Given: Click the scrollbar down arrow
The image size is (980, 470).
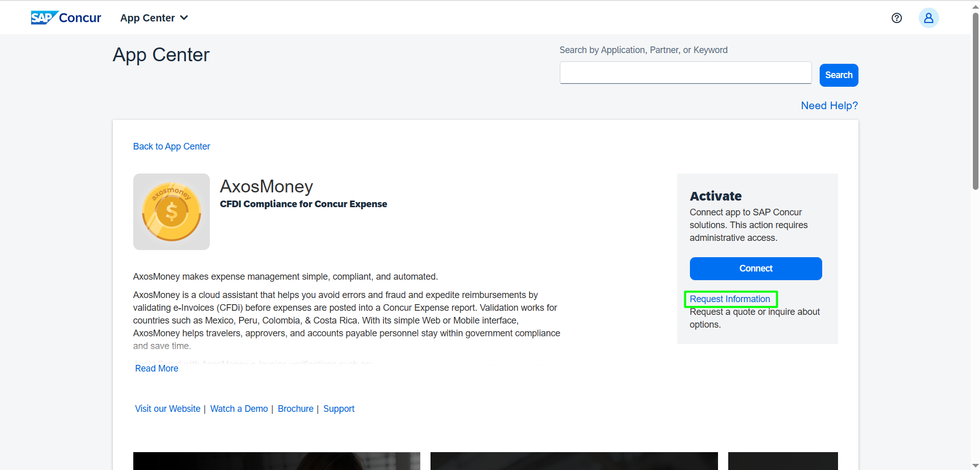Looking at the screenshot, I should tap(975, 465).
